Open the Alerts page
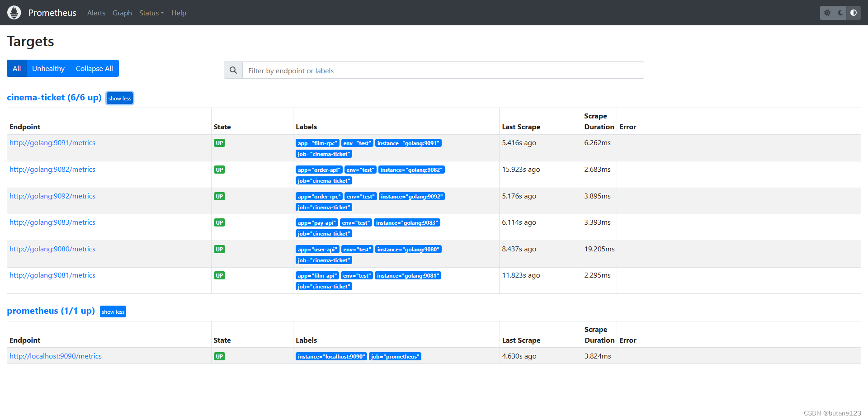Screen dimensions: 868x420 tap(96, 13)
